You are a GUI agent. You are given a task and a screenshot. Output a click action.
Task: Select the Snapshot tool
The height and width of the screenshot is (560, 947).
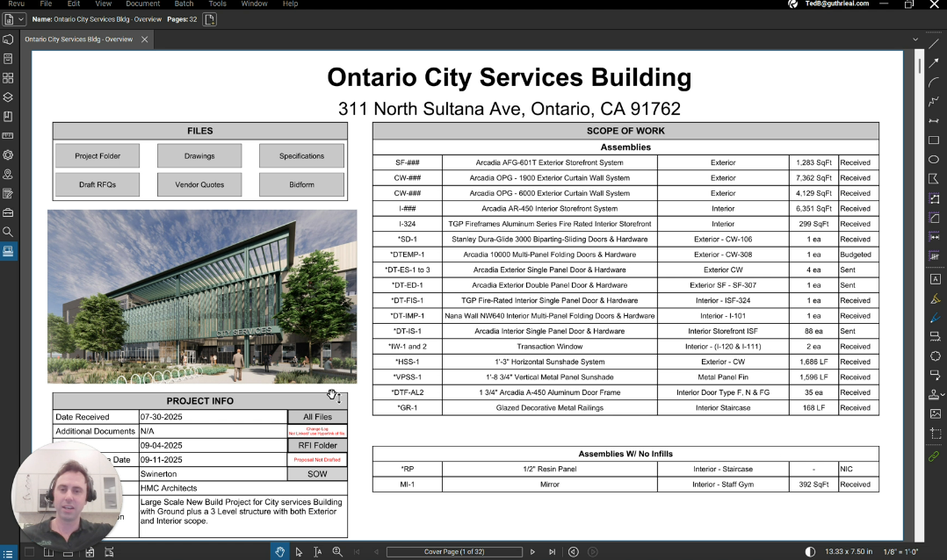[935, 434]
